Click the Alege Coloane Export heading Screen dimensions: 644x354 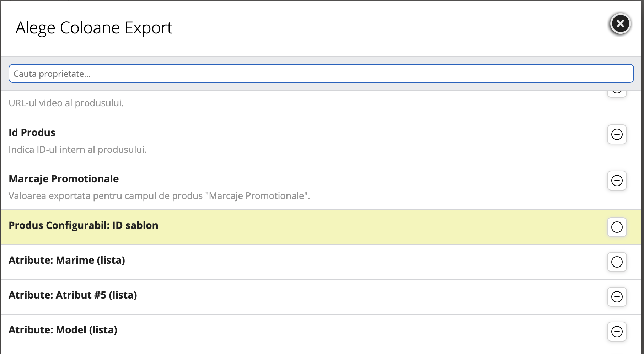pos(94,28)
